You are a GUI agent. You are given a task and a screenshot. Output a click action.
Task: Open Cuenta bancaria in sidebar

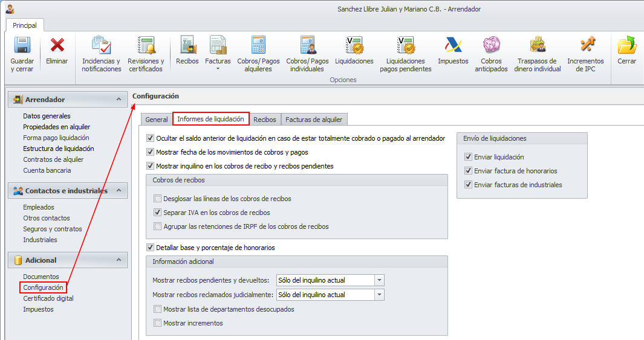pyautogui.click(x=47, y=171)
